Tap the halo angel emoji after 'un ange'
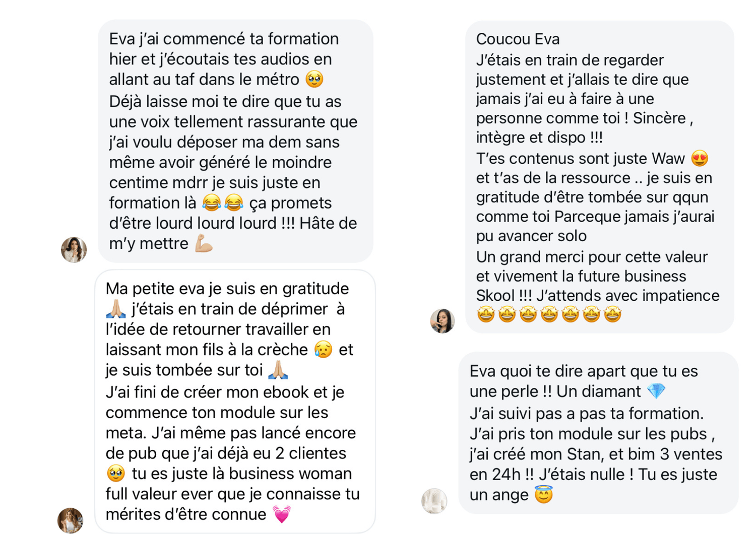The image size is (756, 536). [544, 495]
